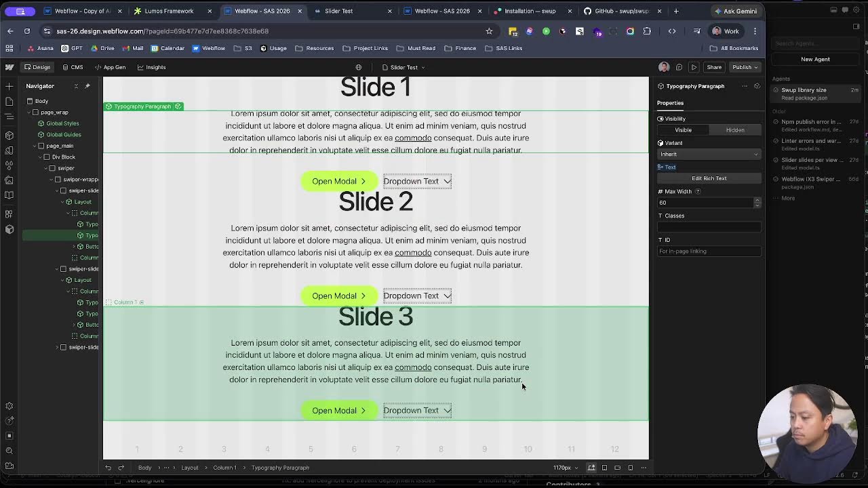Open the Components panel icon
This screenshot has width=868, height=488.
(x=9, y=135)
